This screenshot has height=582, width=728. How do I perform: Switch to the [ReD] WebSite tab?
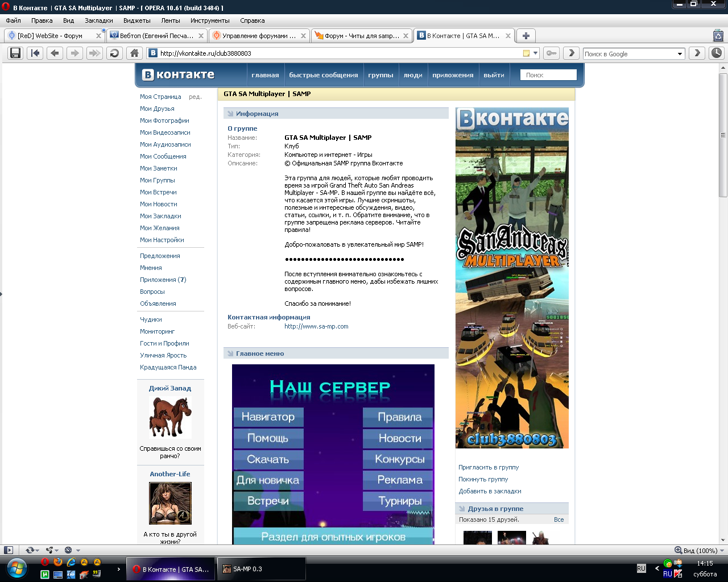point(54,35)
